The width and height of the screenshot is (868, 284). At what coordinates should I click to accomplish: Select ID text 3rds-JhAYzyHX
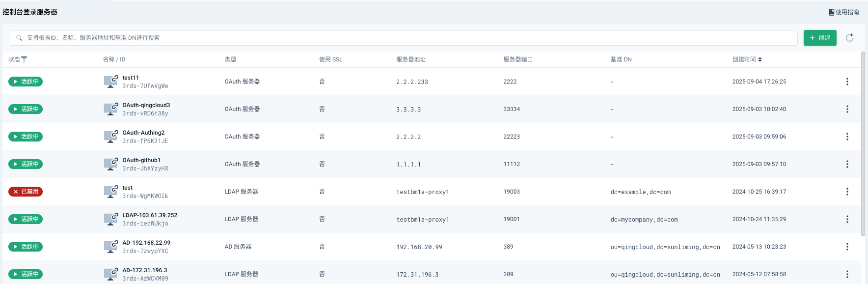145,169
